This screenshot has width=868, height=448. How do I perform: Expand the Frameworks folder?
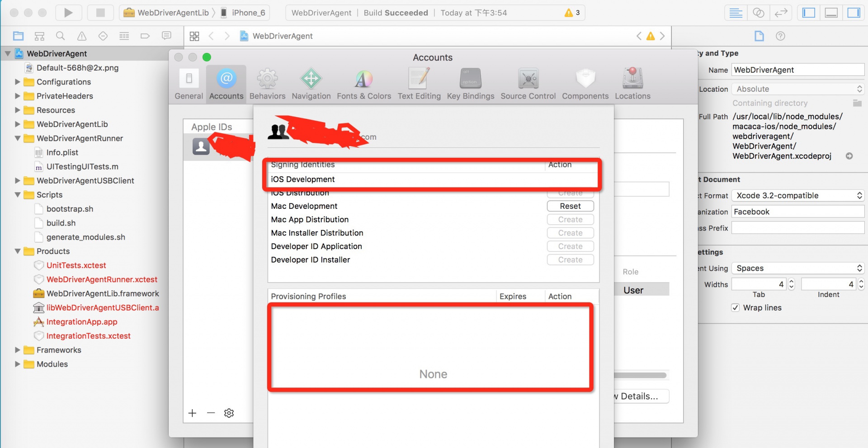(x=18, y=350)
